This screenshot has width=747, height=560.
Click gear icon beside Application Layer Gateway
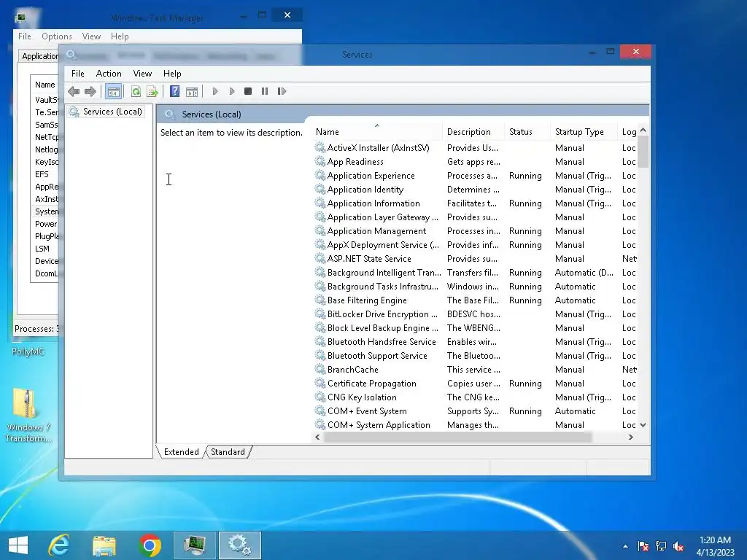[320, 217]
